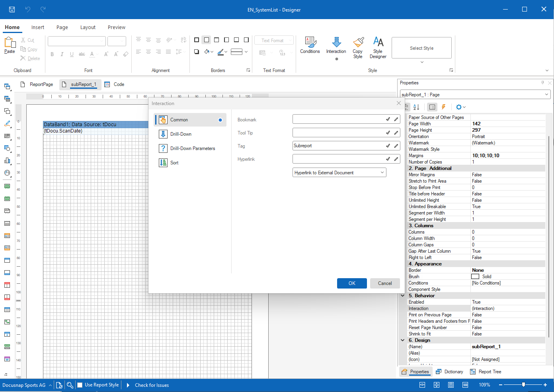Sort properties alphabetically A-Z icon
This screenshot has width=554, height=392.
(x=417, y=107)
